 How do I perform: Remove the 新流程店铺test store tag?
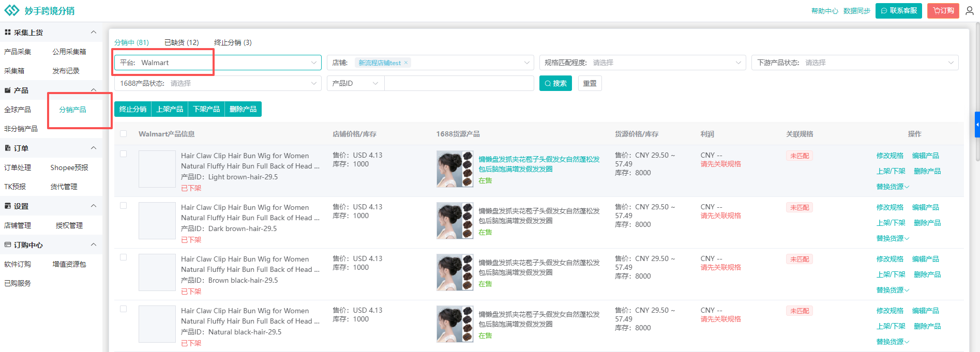click(x=406, y=63)
